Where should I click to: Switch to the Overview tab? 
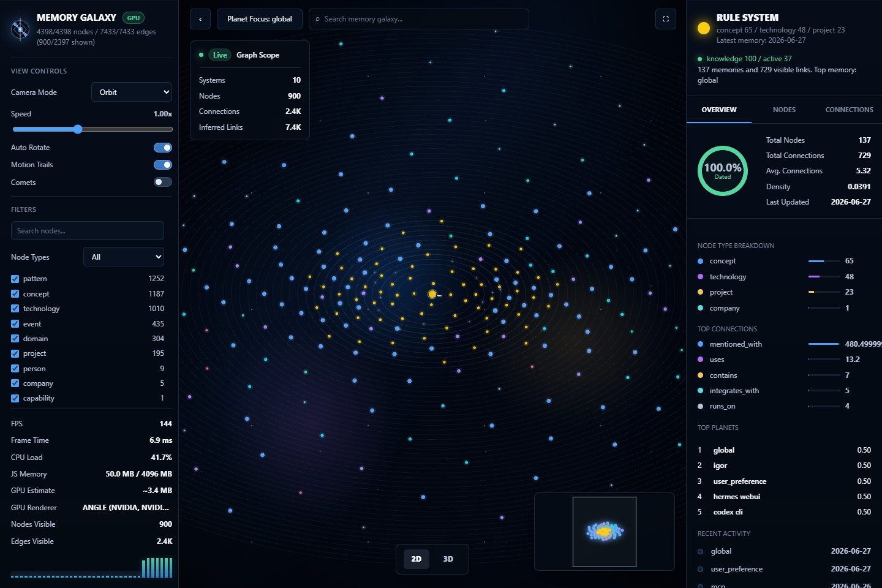[719, 110]
